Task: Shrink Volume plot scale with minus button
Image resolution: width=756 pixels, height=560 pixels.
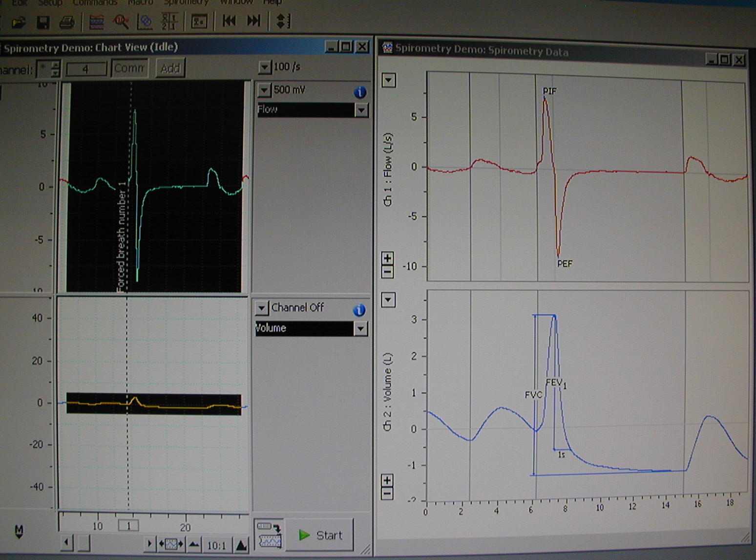Action: point(387,494)
